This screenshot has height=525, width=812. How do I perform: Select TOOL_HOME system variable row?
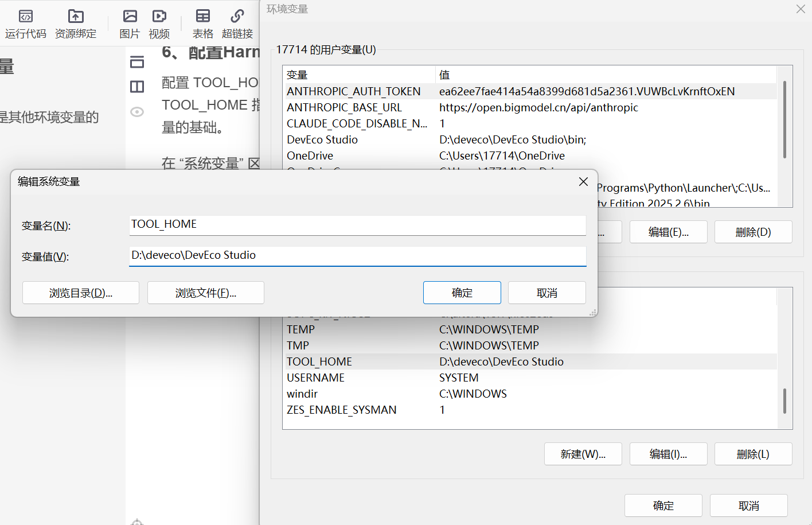[x=530, y=361]
